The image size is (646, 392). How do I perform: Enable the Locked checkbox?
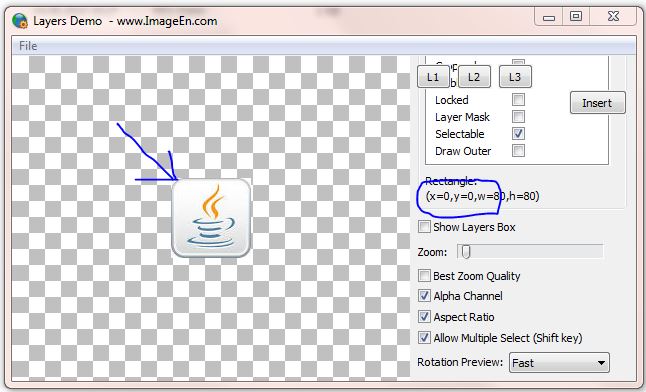518,99
